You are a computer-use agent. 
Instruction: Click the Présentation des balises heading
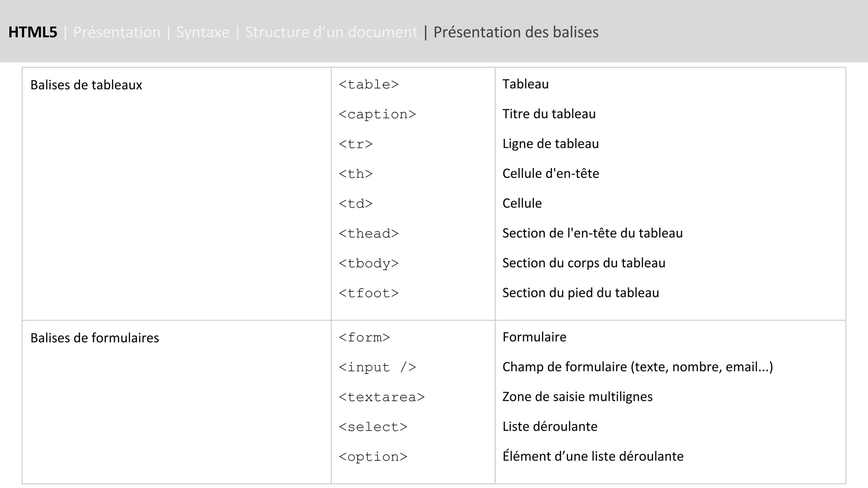coord(516,32)
